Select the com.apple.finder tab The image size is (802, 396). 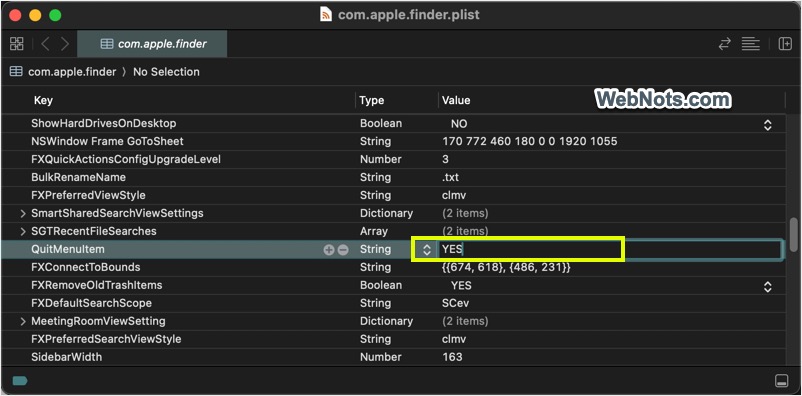pyautogui.click(x=152, y=44)
